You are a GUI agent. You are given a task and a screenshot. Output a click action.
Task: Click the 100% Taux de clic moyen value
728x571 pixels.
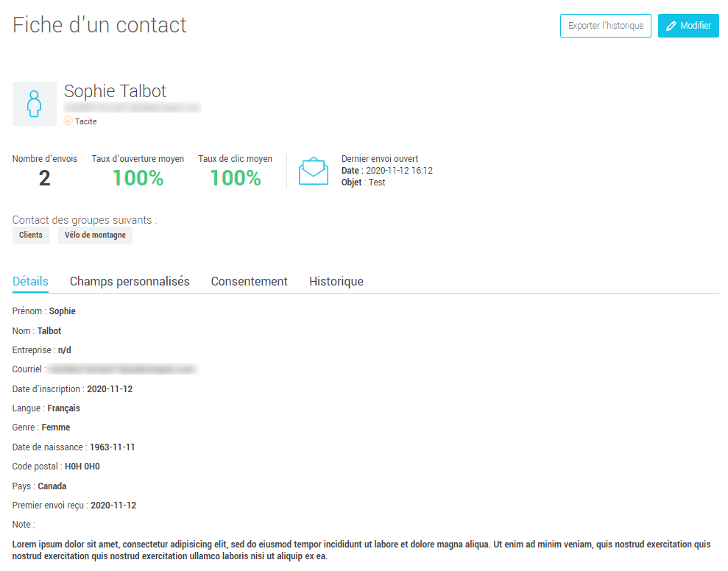coord(235,177)
